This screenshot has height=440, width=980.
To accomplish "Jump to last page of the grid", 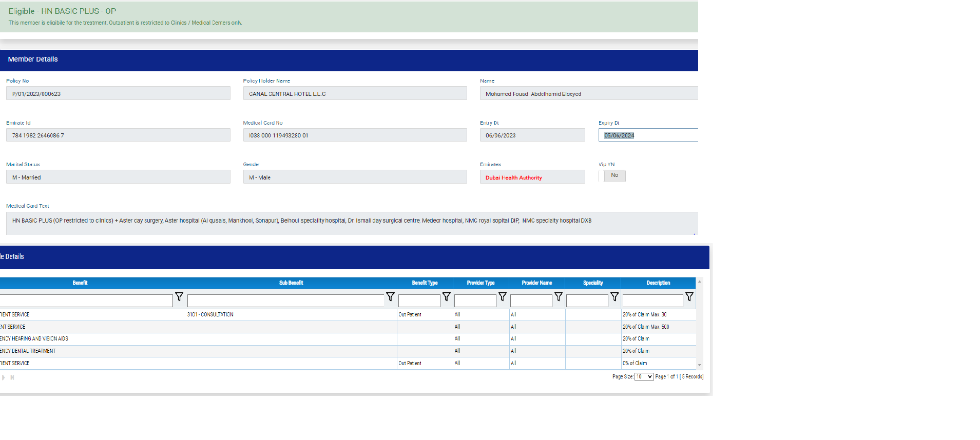I will point(12,377).
